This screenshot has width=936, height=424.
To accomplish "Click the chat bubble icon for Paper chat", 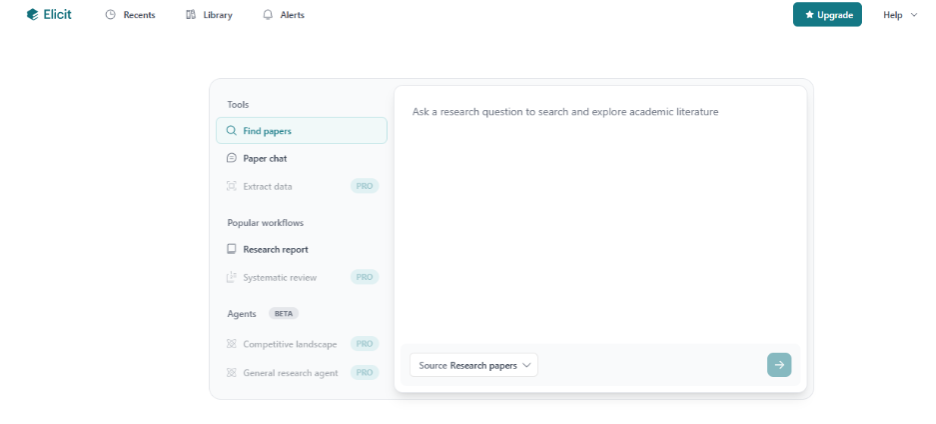I will coord(231,158).
